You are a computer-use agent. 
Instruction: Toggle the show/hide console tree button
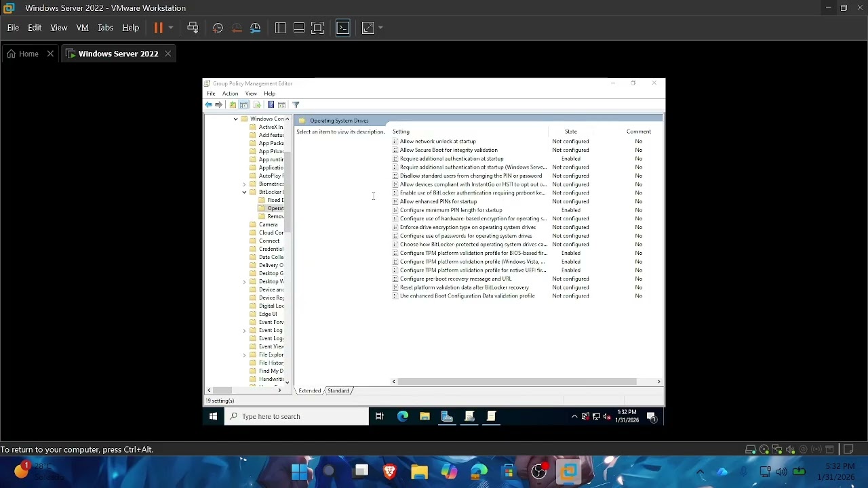click(243, 104)
